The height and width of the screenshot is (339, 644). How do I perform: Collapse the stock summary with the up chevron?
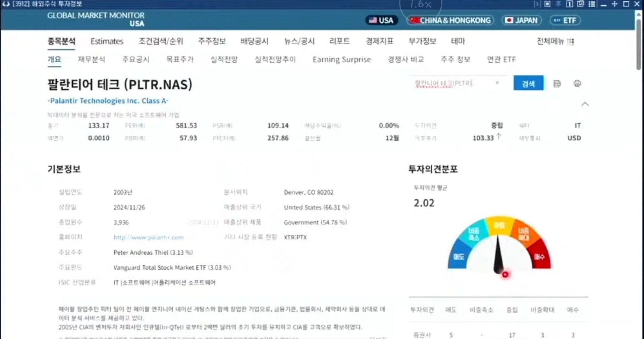(585, 104)
